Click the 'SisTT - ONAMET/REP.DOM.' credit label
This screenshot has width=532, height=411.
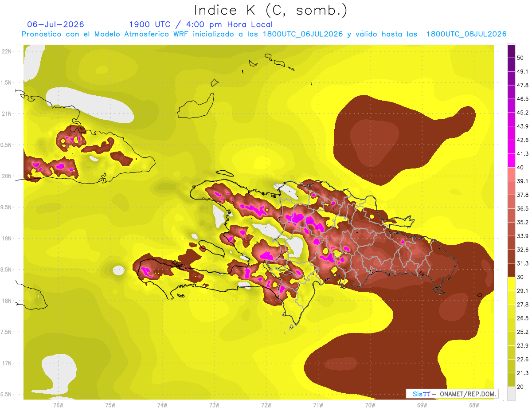pyautogui.click(x=452, y=394)
